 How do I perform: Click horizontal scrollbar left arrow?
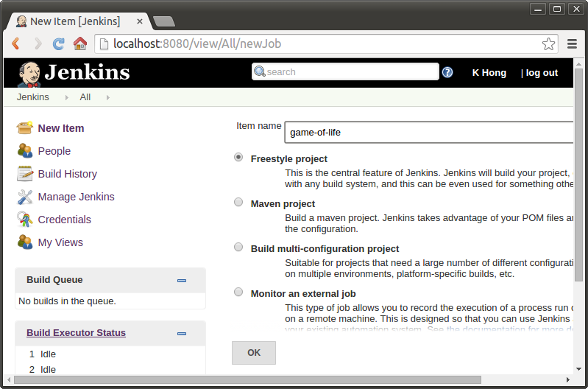pos(9,380)
